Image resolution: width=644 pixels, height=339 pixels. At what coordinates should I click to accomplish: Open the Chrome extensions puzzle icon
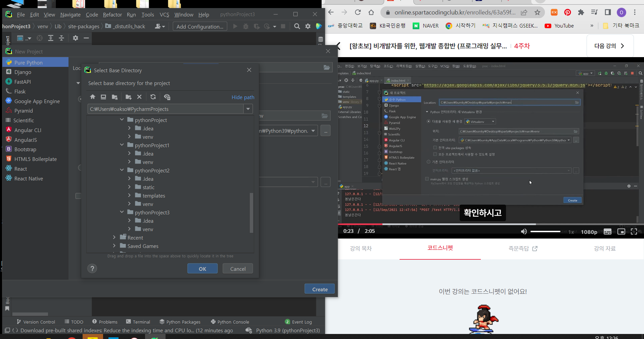click(581, 12)
